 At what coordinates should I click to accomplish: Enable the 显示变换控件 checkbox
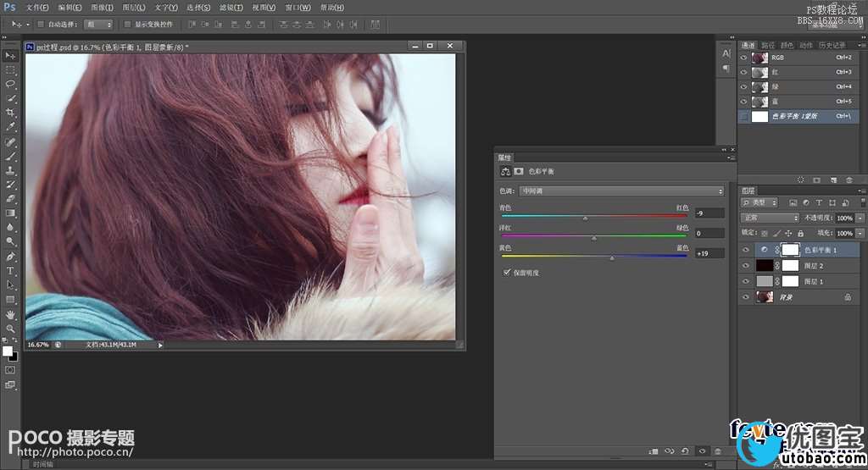pos(127,25)
